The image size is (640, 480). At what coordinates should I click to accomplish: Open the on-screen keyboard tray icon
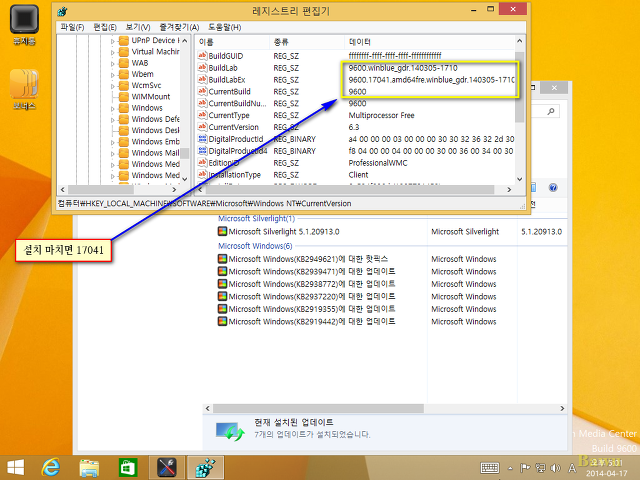tap(489, 468)
